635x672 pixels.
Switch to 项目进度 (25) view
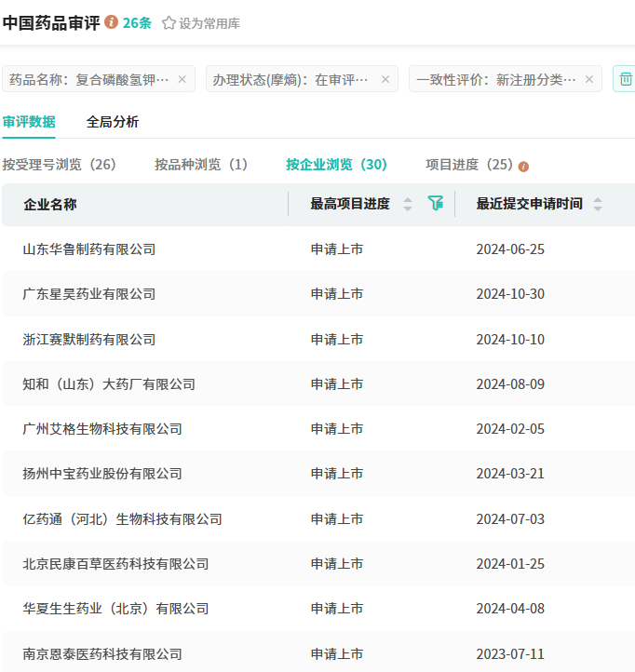tap(469, 165)
